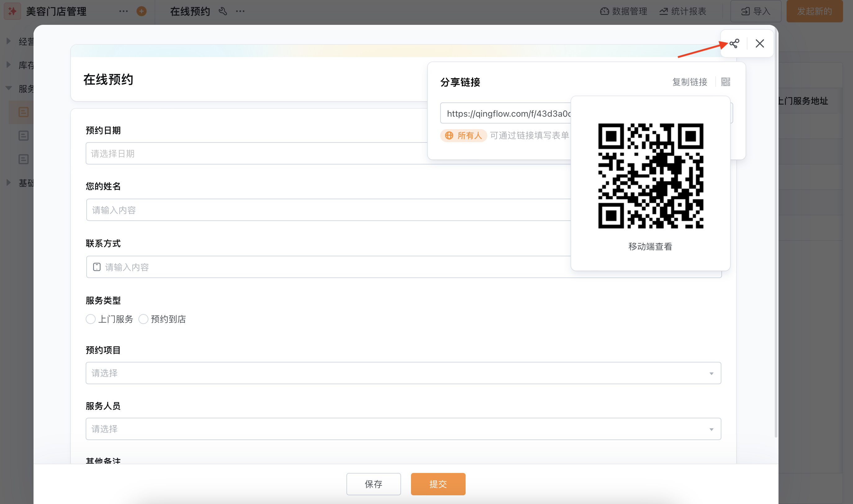Click the 提交 button
This screenshot has height=504, width=853.
click(438, 484)
